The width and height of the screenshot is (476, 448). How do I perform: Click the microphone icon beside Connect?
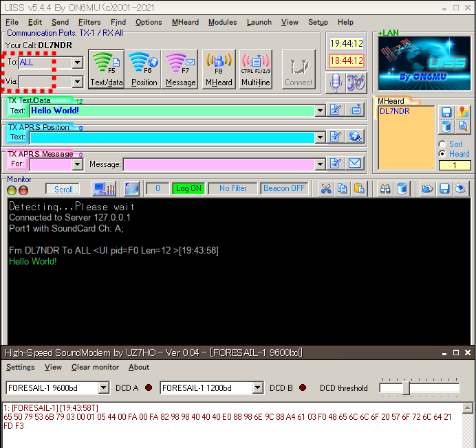[x=336, y=81]
